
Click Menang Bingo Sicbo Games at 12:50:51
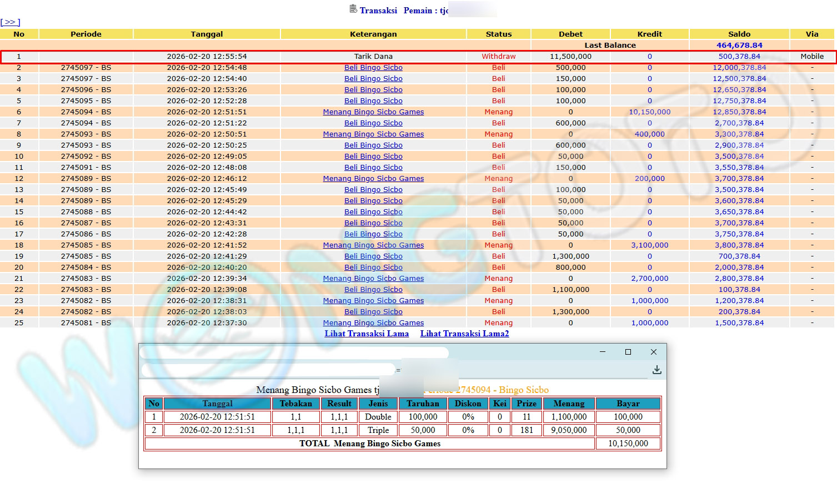pyautogui.click(x=373, y=134)
